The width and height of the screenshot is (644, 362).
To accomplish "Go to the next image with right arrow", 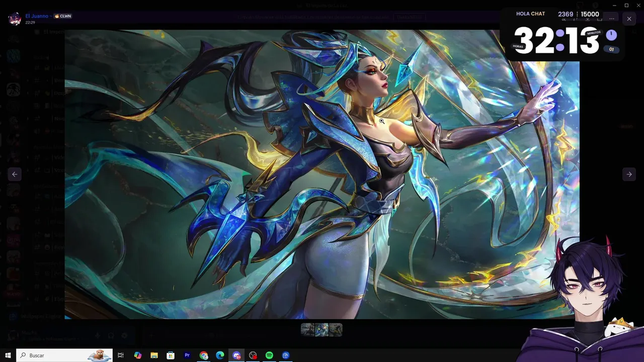I will coord(629,174).
